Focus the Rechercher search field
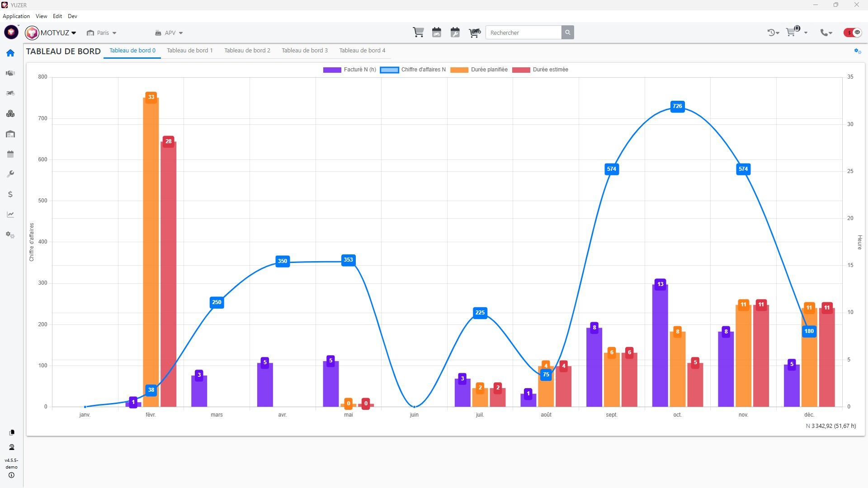Image resolution: width=868 pixels, height=488 pixels. point(524,33)
